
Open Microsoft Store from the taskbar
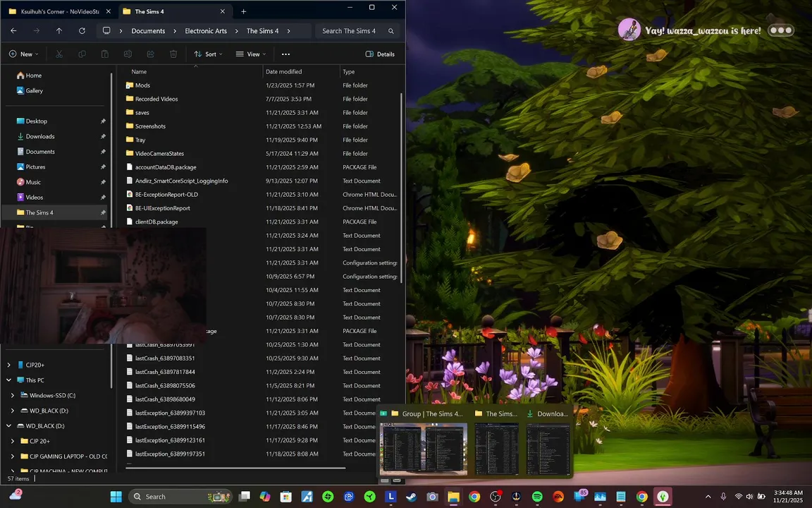286,497
